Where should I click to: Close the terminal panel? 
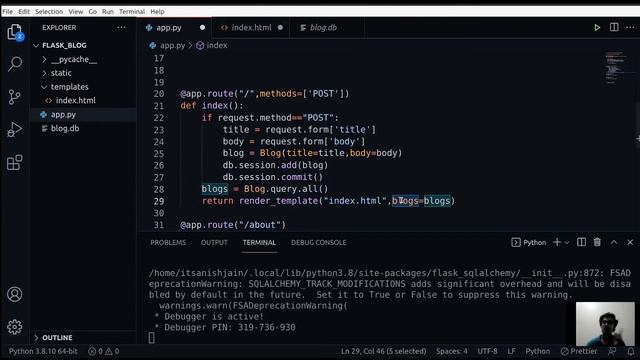point(630,242)
